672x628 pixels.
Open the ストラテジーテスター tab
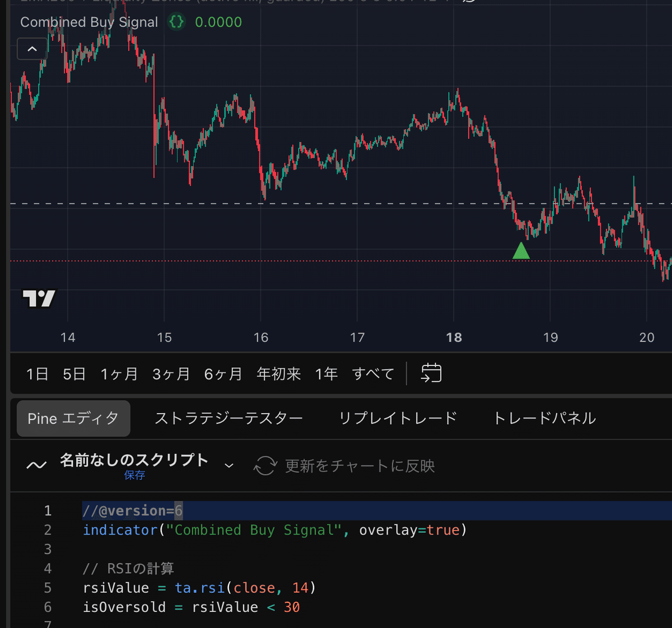pos(228,419)
